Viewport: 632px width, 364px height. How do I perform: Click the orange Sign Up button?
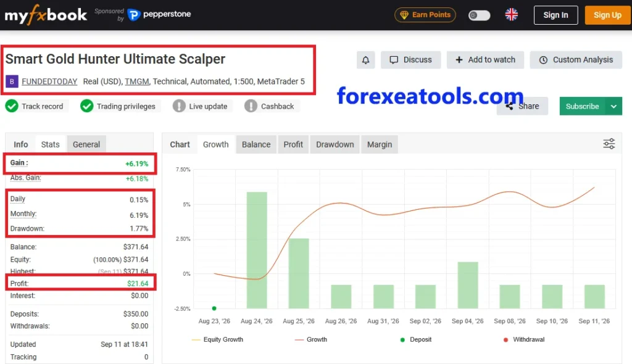607,15
